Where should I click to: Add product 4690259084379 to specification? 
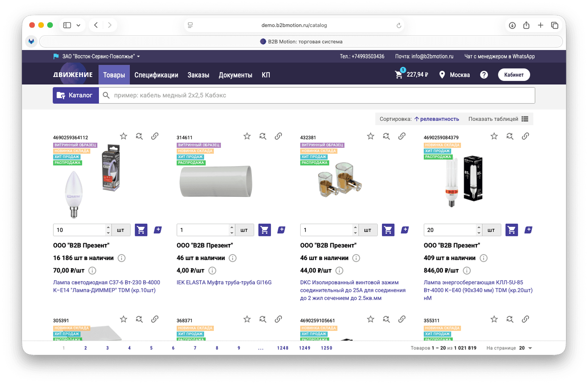tap(529, 230)
